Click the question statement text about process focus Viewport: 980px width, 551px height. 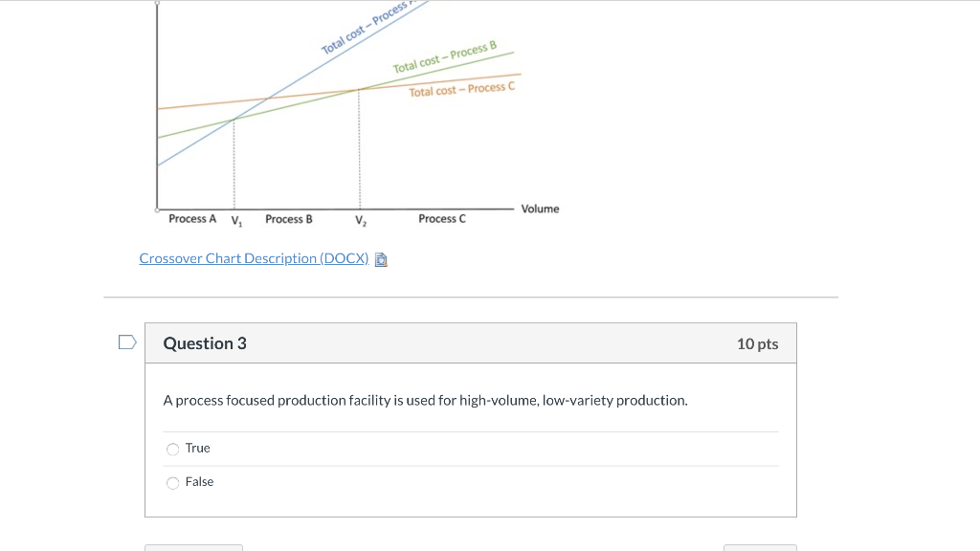[425, 400]
